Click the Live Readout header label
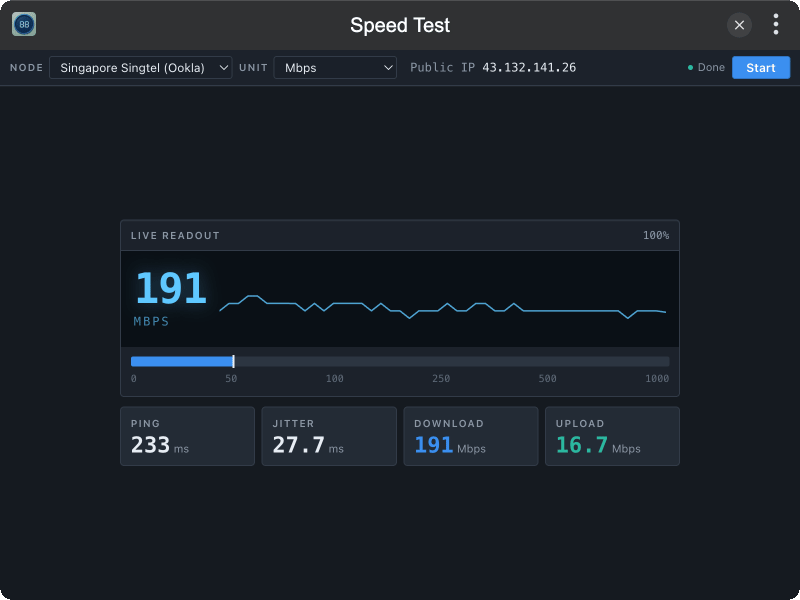Screen dimensions: 800x600 coord(175,236)
